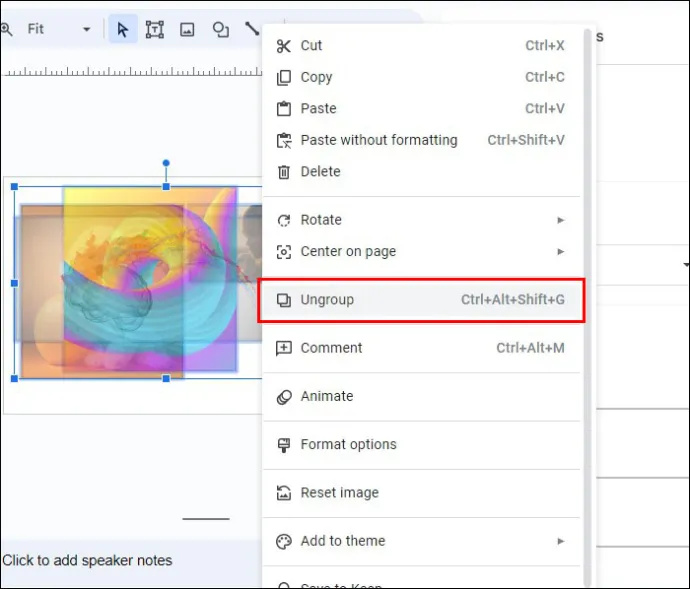Image resolution: width=690 pixels, height=589 pixels.
Task: Click the Format options paint roller icon
Action: (x=284, y=445)
